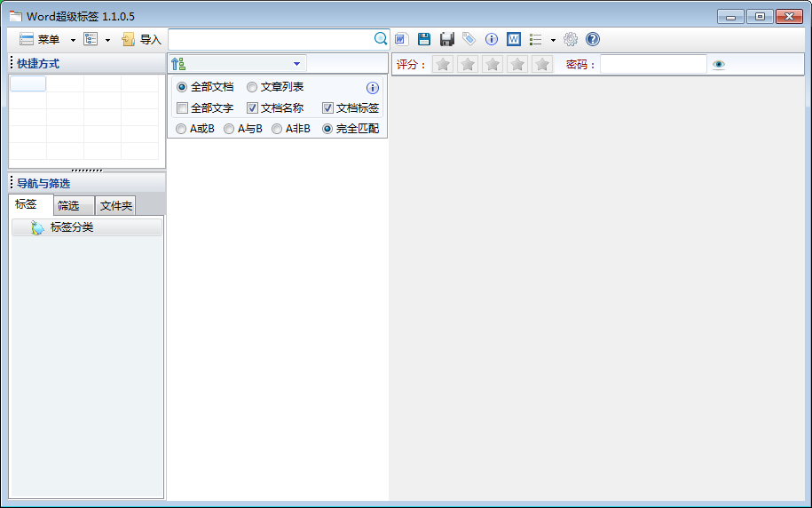Expand the dropdown arrow next to list icon
This screenshot has width=812, height=508.
pyautogui.click(x=553, y=40)
